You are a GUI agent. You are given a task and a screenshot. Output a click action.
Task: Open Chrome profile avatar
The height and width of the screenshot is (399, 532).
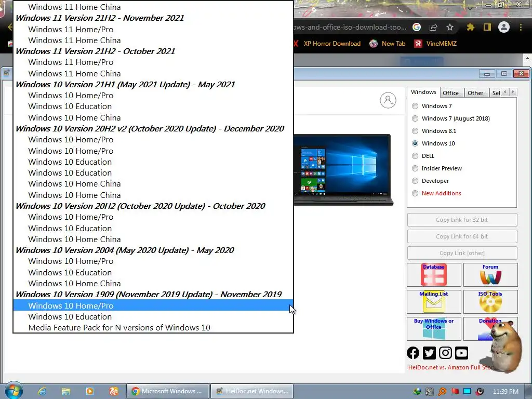504,27
